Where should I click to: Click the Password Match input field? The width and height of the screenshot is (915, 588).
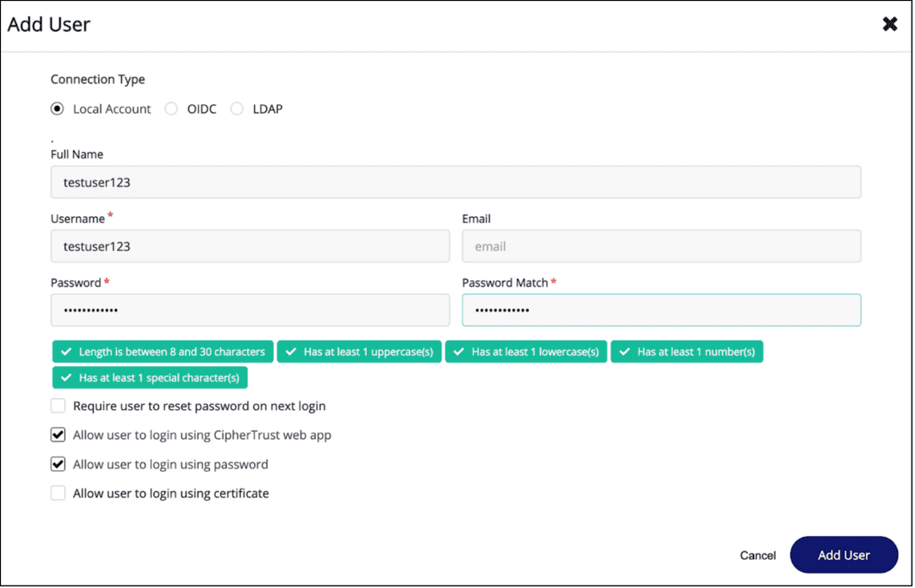coord(661,310)
